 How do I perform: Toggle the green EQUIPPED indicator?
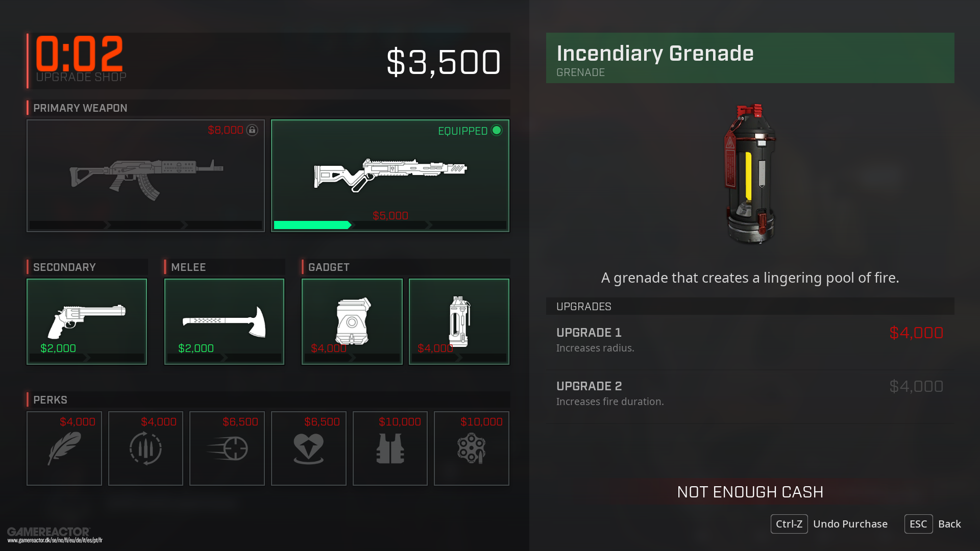(x=497, y=131)
